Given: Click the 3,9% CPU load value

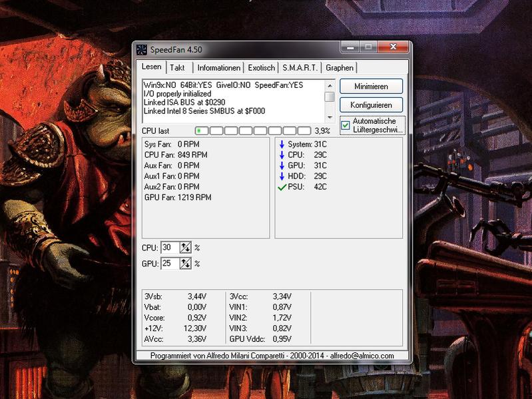Looking at the screenshot, I should point(322,131).
